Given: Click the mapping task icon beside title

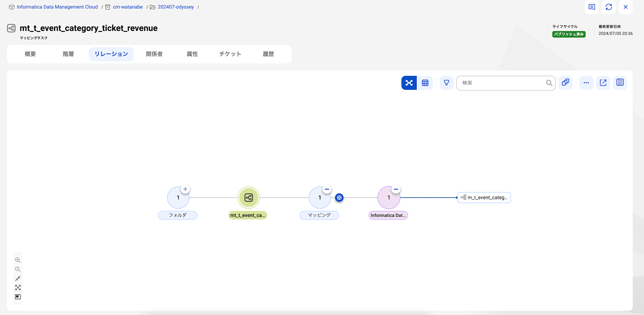Looking at the screenshot, I should tap(11, 28).
